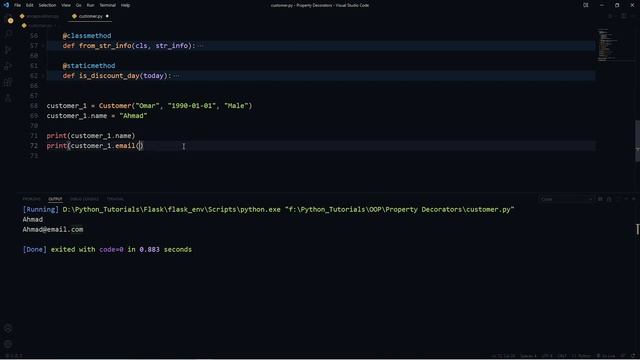Open the Accounts icon in activity bar

8,328
